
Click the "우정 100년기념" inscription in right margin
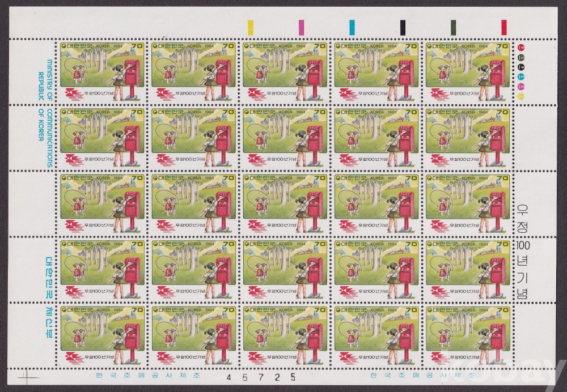coord(523,252)
